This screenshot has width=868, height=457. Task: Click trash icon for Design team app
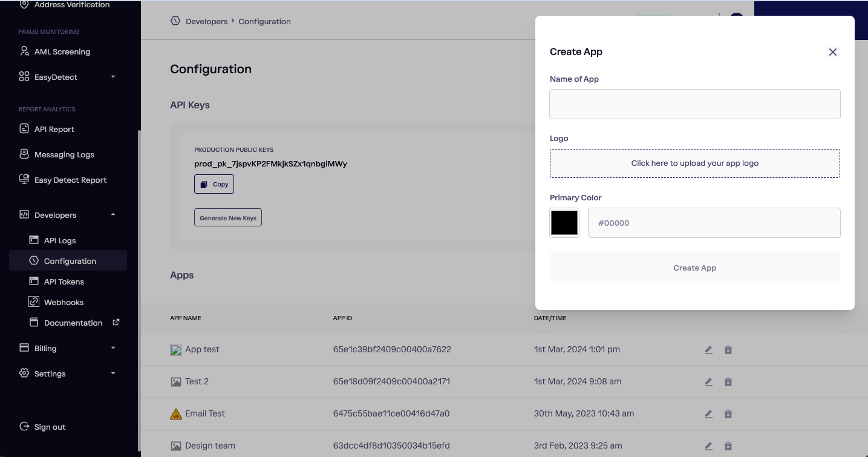pyautogui.click(x=728, y=446)
